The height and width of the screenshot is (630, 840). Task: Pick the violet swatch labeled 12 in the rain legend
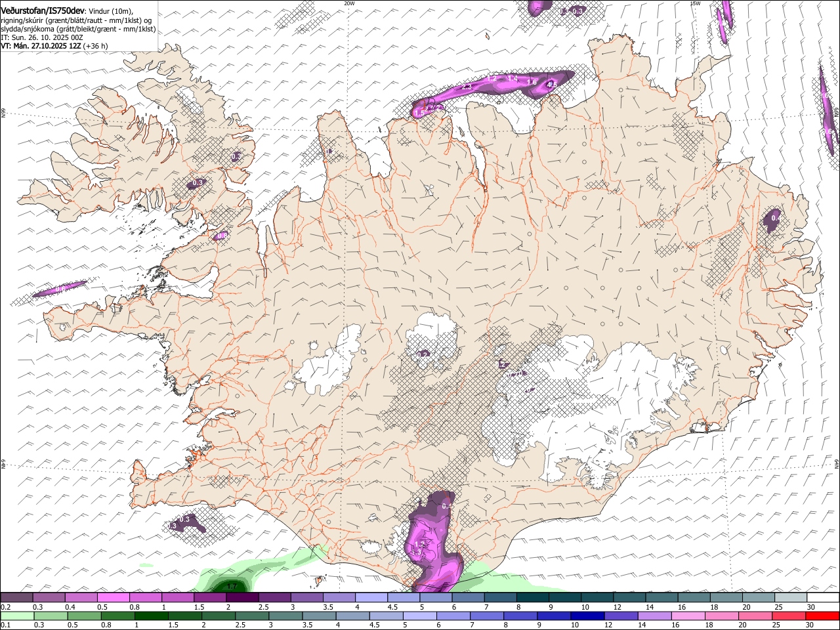click(x=620, y=616)
